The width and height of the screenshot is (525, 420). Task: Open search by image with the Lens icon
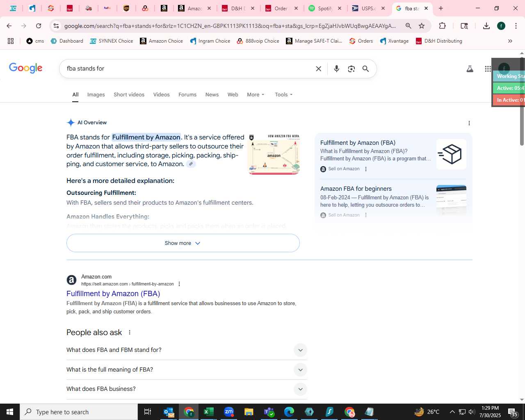(351, 69)
